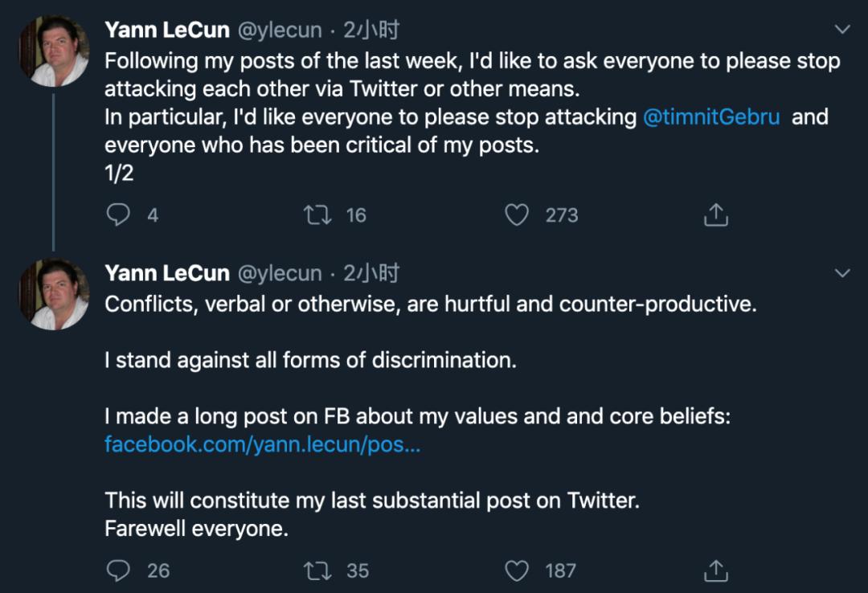Image resolution: width=868 pixels, height=593 pixels.
Task: Open the second tweet's timestamp
Action: click(371, 273)
